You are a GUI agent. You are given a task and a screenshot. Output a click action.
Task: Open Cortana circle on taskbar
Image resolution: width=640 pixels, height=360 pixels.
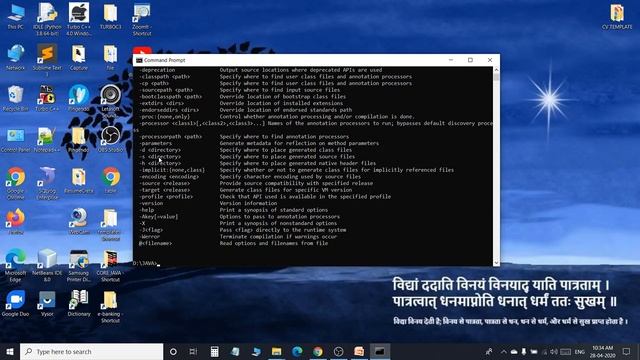173,351
